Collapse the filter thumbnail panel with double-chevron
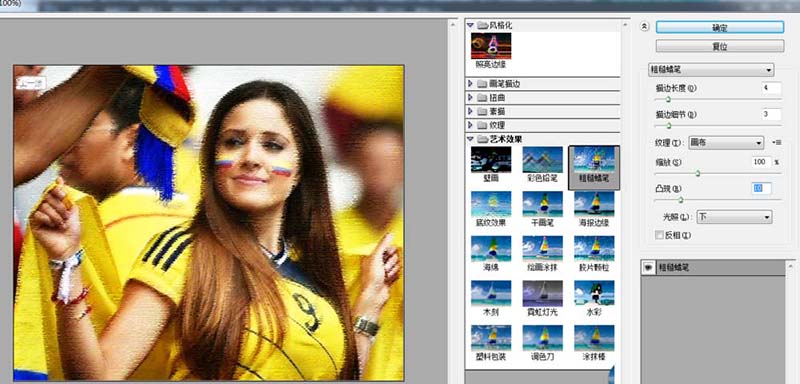Image resolution: width=800 pixels, height=384 pixels. pyautogui.click(x=645, y=27)
